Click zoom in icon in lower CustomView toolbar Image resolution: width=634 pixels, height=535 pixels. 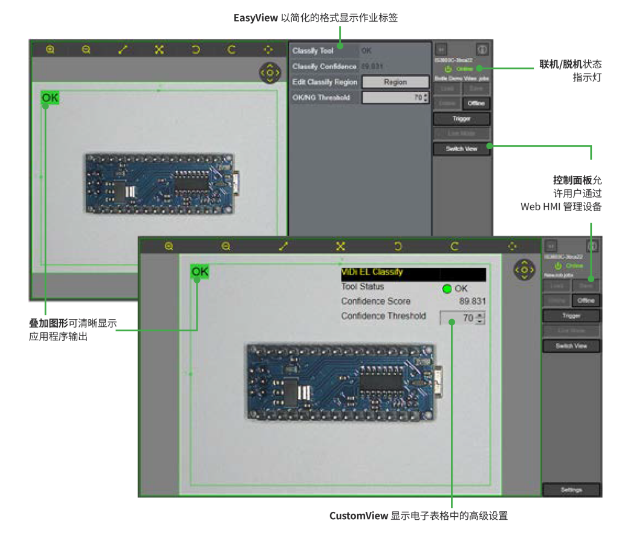click(169, 245)
